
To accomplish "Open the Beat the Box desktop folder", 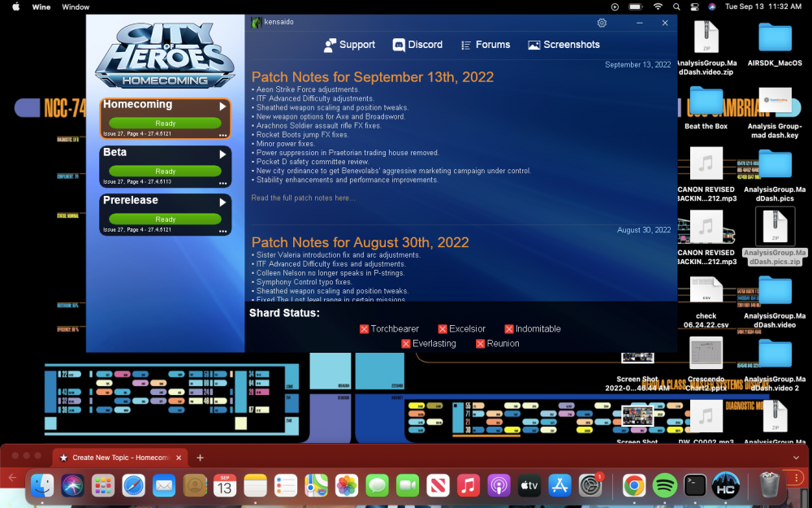I will coord(706,106).
